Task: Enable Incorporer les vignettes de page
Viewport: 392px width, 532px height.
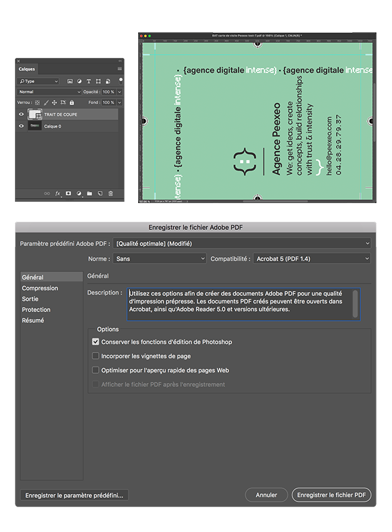Action: (96, 356)
